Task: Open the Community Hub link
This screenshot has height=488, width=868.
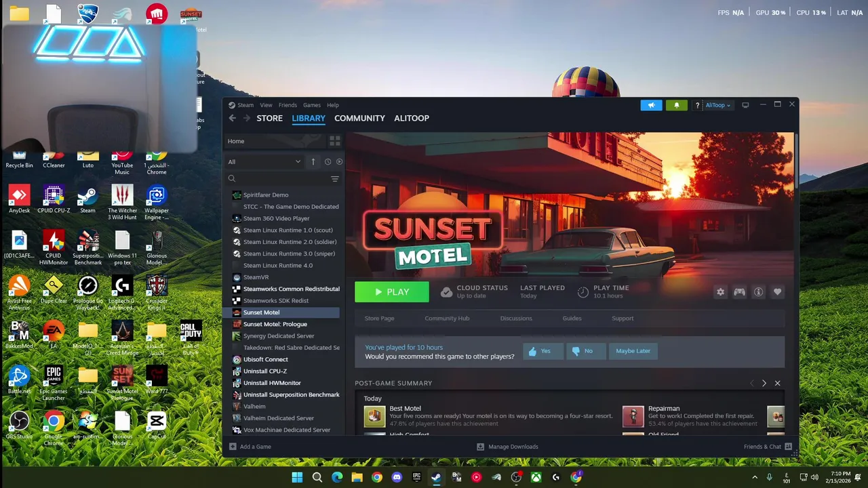Action: 447,319
